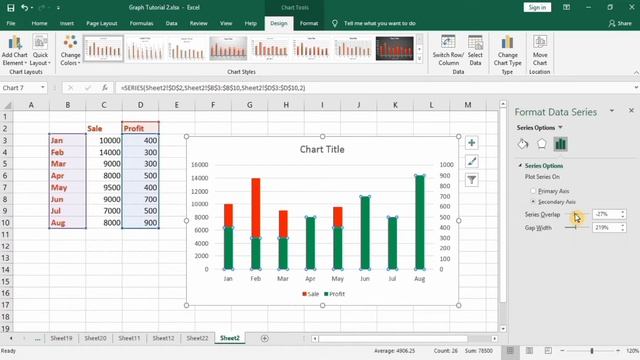Open Change Colors palette
The width and height of the screenshot is (640, 360).
[70, 51]
